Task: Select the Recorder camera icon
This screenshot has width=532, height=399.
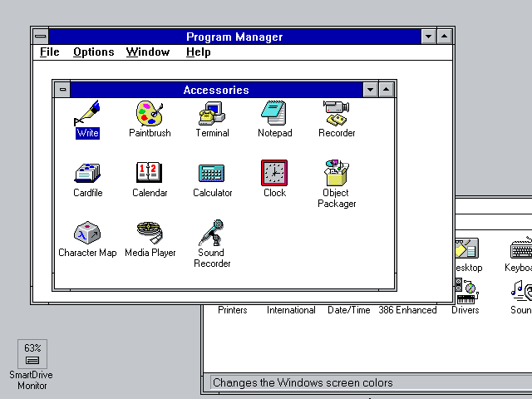Action: (x=336, y=113)
